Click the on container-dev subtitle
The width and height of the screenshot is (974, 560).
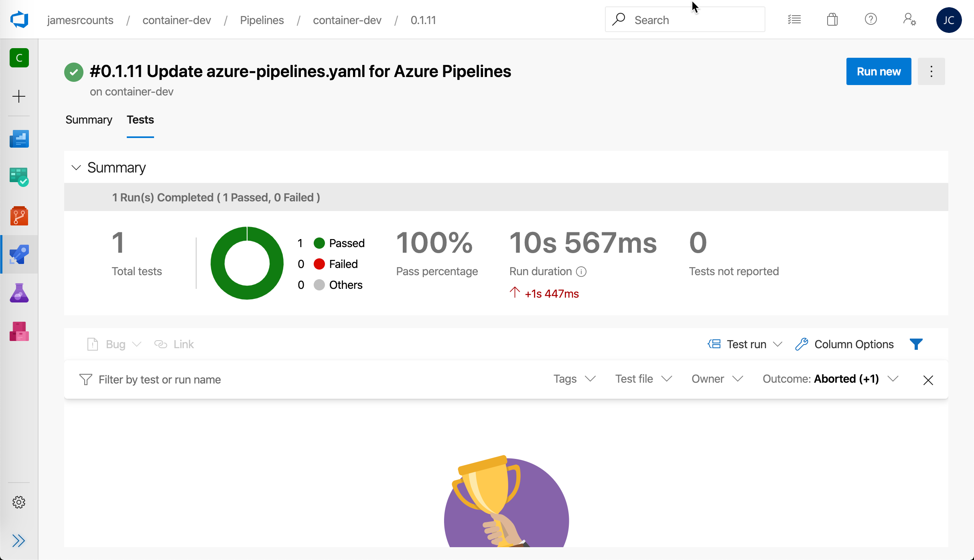coord(132,92)
